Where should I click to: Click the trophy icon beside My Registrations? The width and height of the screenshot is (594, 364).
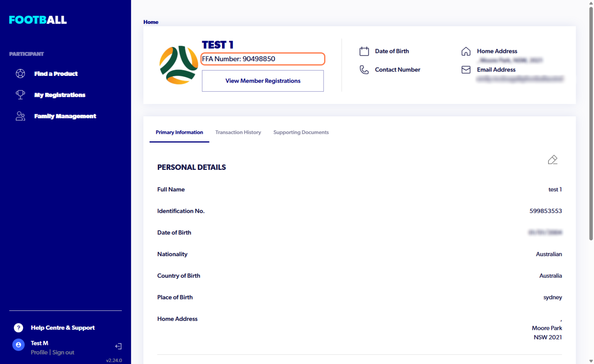[x=20, y=95]
